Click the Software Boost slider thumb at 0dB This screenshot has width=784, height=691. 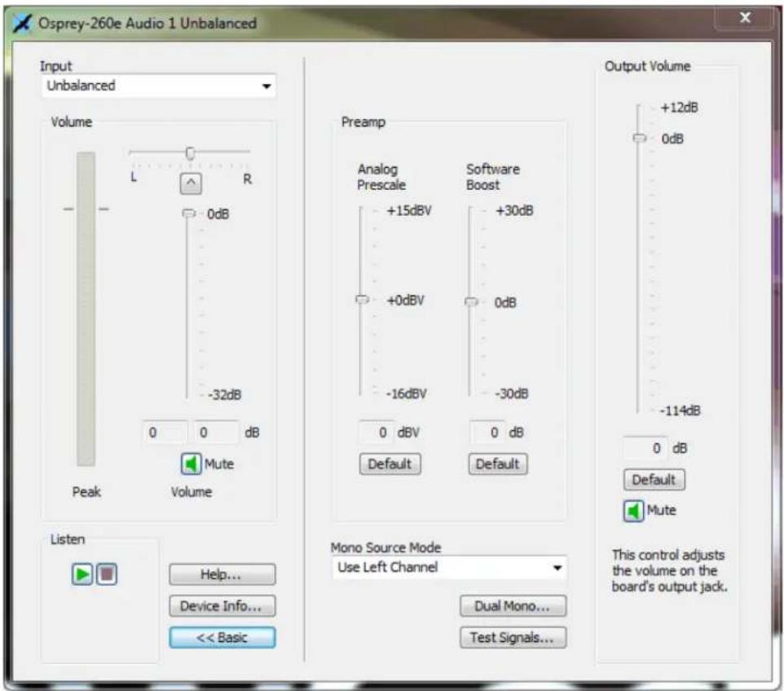pyautogui.click(x=472, y=301)
